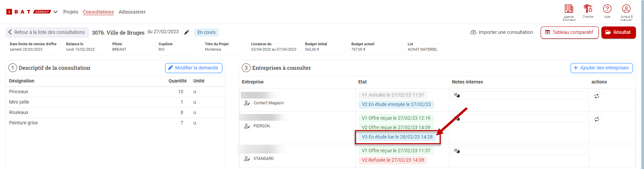Go back via Retour à la liste des consultations
The image size is (644, 169).
pyautogui.click(x=47, y=33)
